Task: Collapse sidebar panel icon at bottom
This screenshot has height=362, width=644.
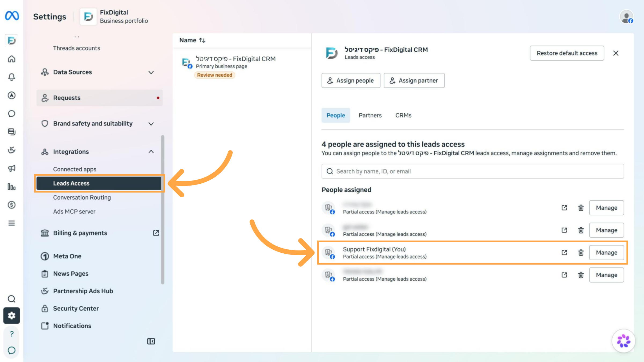Action: (x=151, y=341)
